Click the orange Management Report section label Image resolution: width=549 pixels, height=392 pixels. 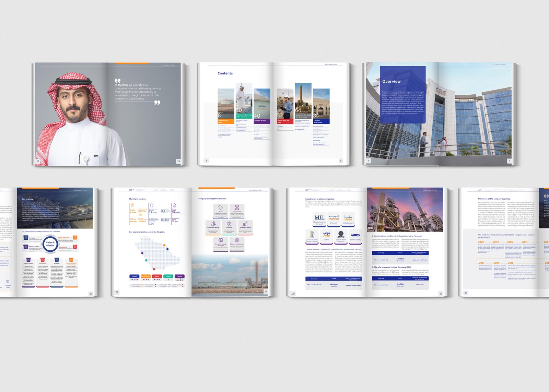pyautogui.click(x=226, y=121)
